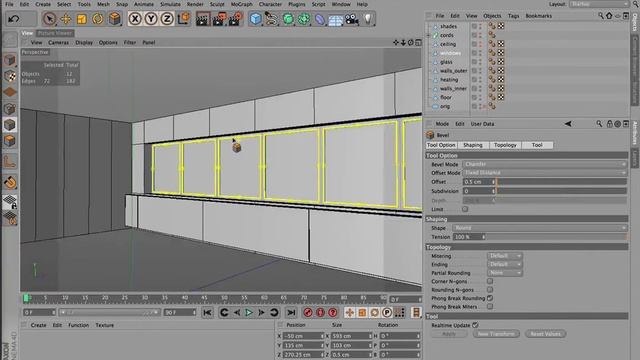Open the MoGraph menu
This screenshot has width=640, height=360.
tap(242, 4)
